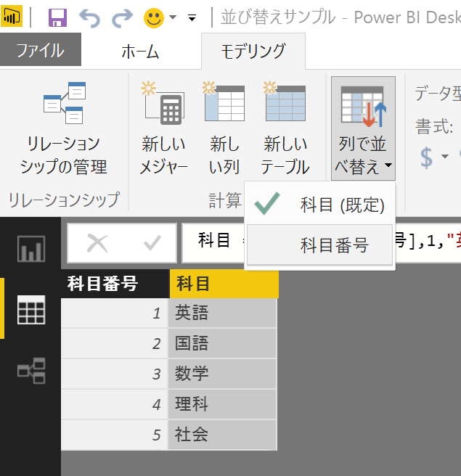Click the 書式: format label
The width and height of the screenshot is (461, 476).
(434, 126)
